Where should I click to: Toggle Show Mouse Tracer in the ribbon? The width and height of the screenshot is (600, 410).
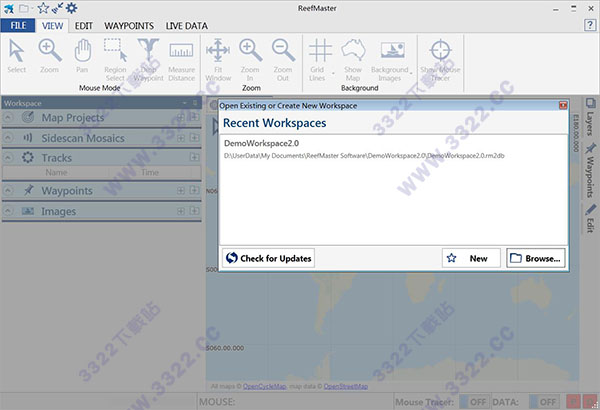(440, 60)
